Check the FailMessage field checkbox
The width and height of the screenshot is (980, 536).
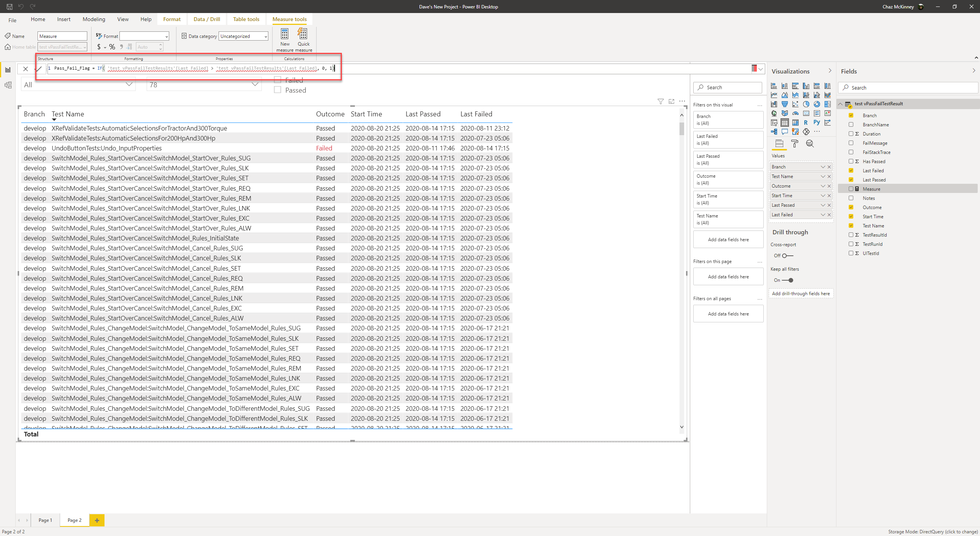pyautogui.click(x=851, y=143)
